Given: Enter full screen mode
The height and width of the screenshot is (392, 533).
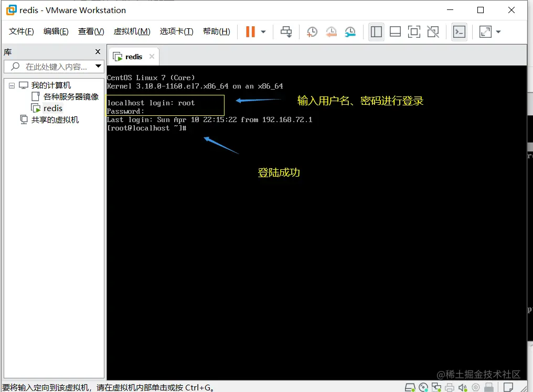Looking at the screenshot, I should coord(414,32).
